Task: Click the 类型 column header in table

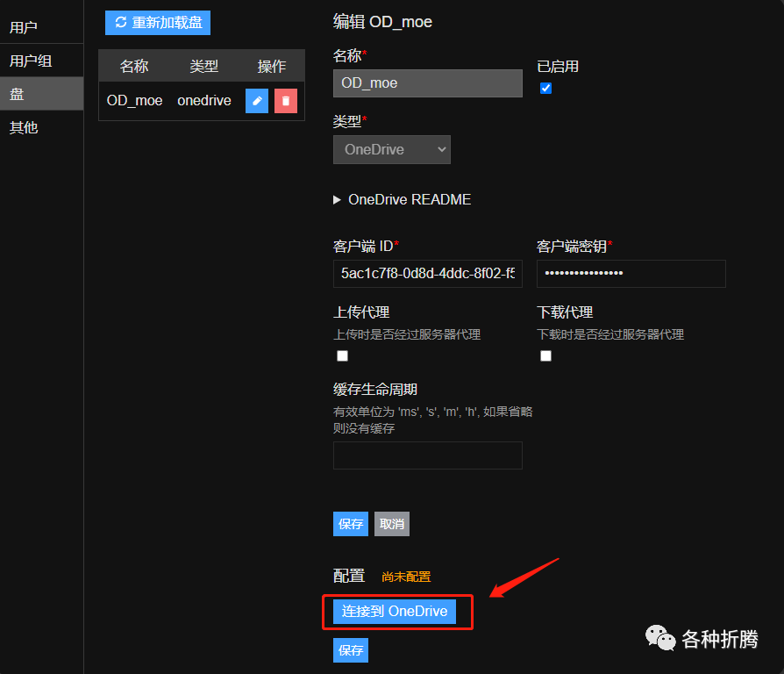Action: click(x=204, y=66)
